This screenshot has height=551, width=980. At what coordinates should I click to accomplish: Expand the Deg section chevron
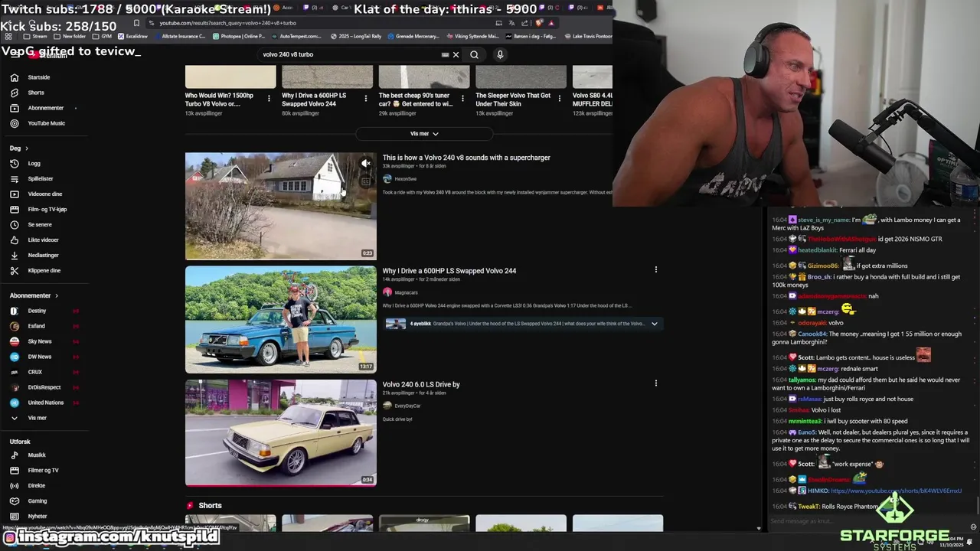tap(26, 148)
